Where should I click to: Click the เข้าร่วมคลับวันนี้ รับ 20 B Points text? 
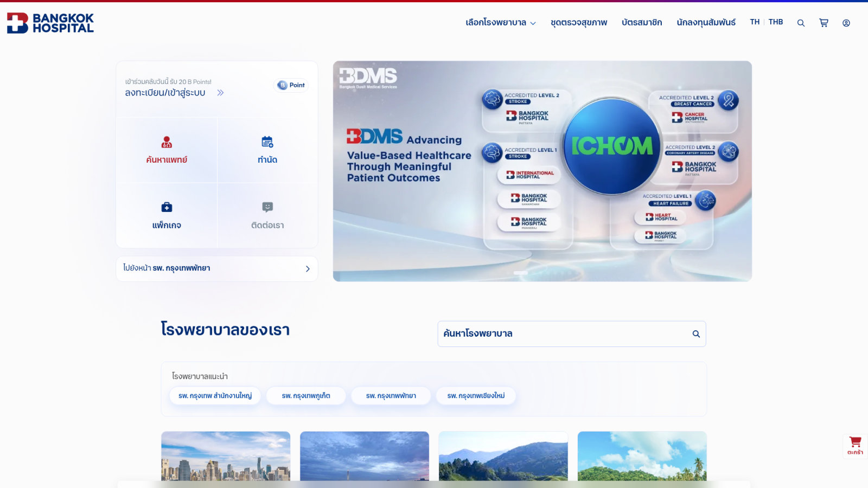(168, 82)
